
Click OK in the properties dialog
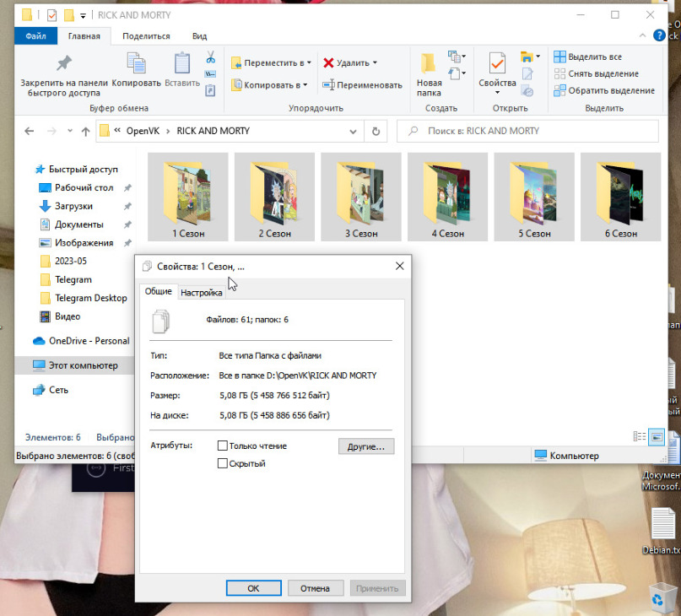[x=254, y=588]
